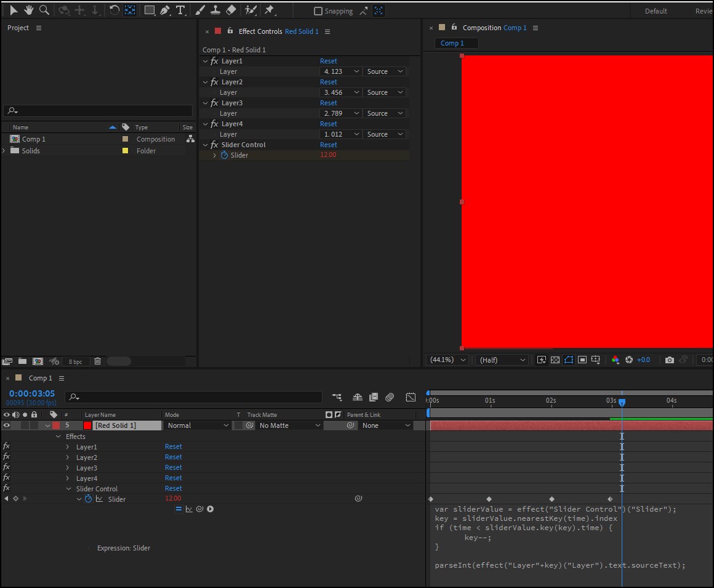Toggle visibility of Red Solid 1 layer

[x=6, y=425]
